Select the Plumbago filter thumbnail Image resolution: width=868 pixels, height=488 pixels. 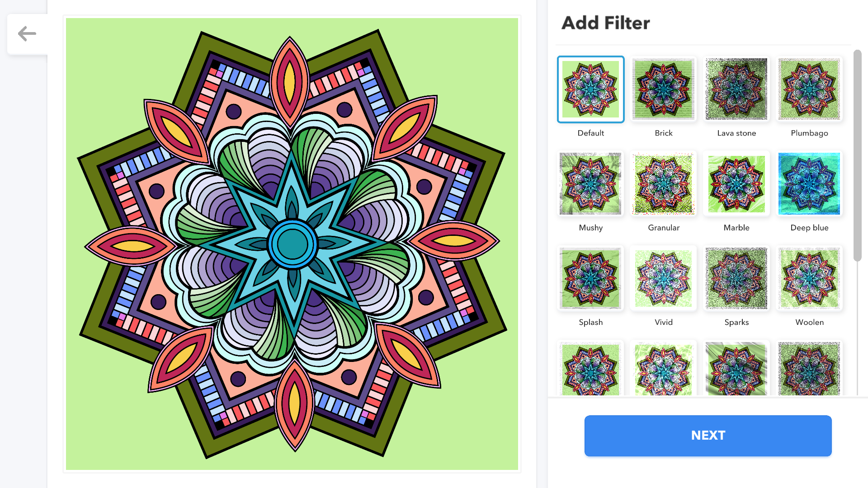[x=809, y=89]
